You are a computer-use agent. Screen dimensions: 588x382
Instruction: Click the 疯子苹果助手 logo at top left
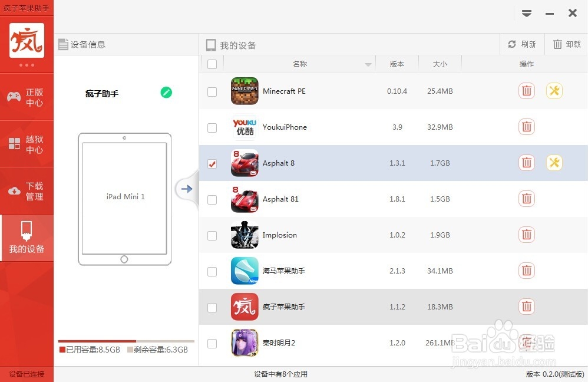27,41
